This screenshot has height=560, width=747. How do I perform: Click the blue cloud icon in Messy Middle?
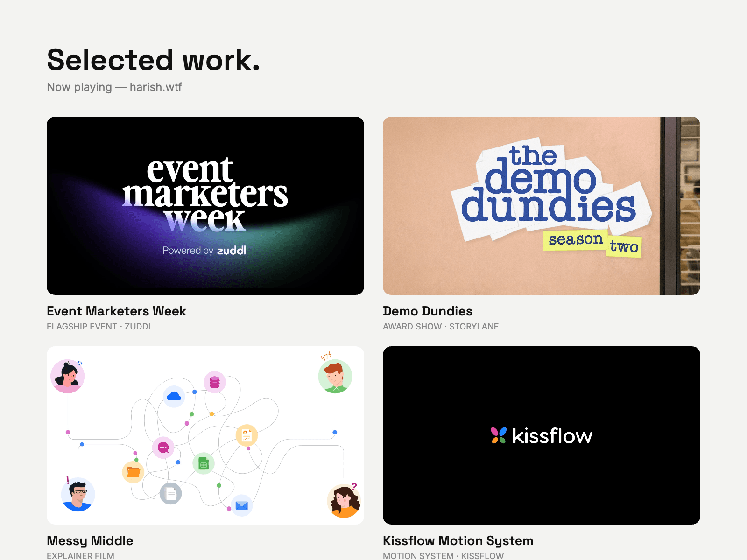(x=174, y=396)
